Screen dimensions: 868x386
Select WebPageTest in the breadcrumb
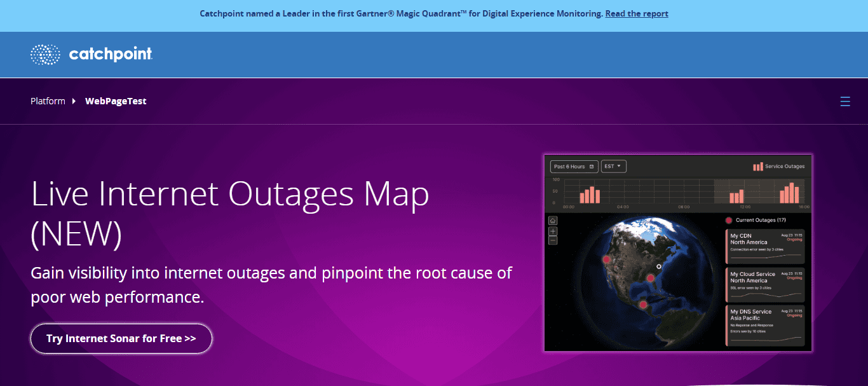(x=116, y=101)
